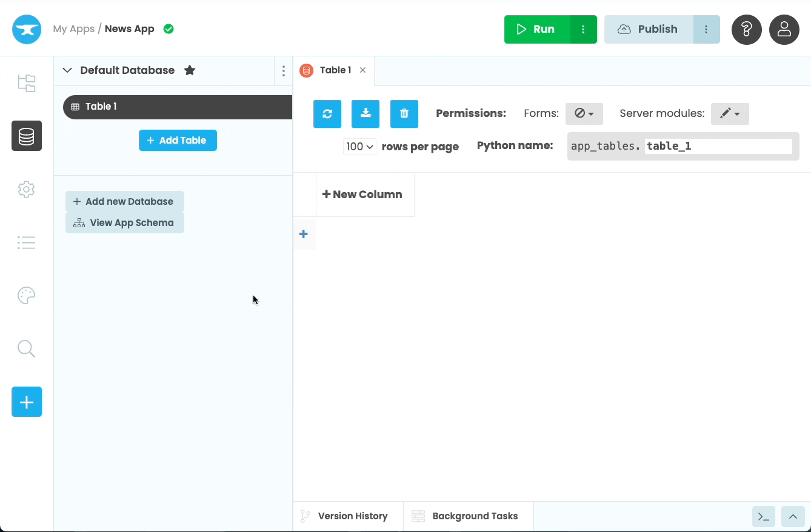Open the theme palette icon

point(26,295)
